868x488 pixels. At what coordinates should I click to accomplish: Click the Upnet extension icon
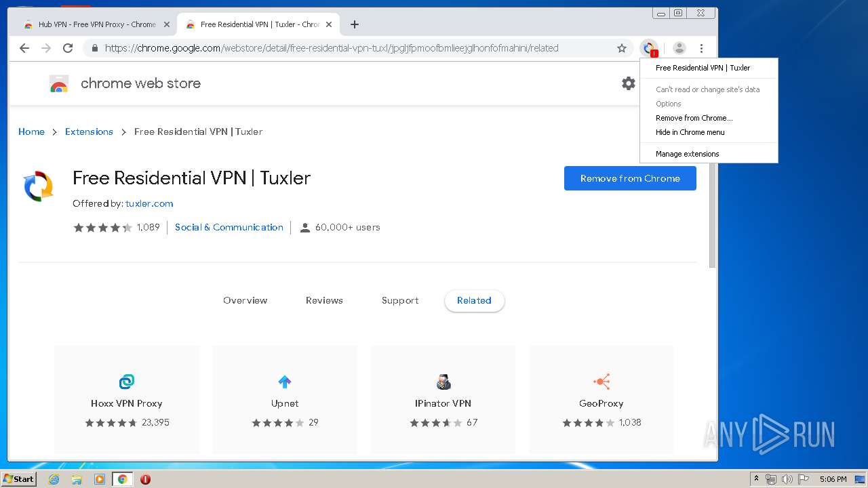pos(285,382)
